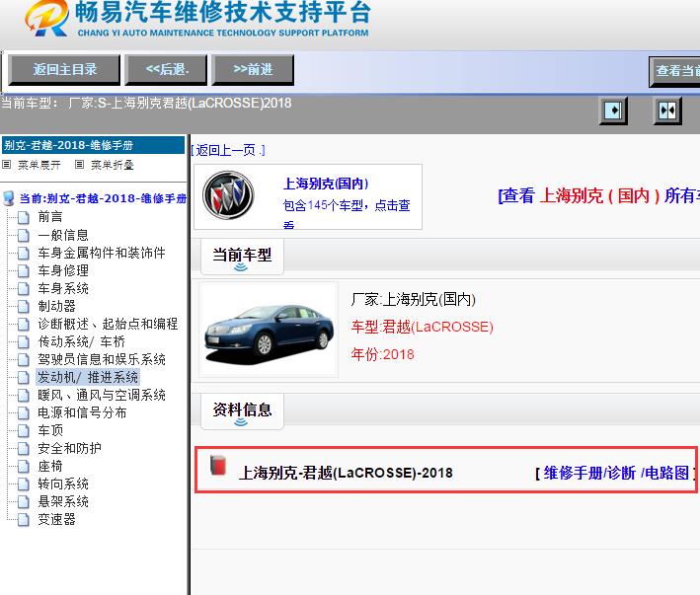This screenshot has width=700, height=595.
Task: Click the page icon beside 转向系统
Action: coord(24,484)
